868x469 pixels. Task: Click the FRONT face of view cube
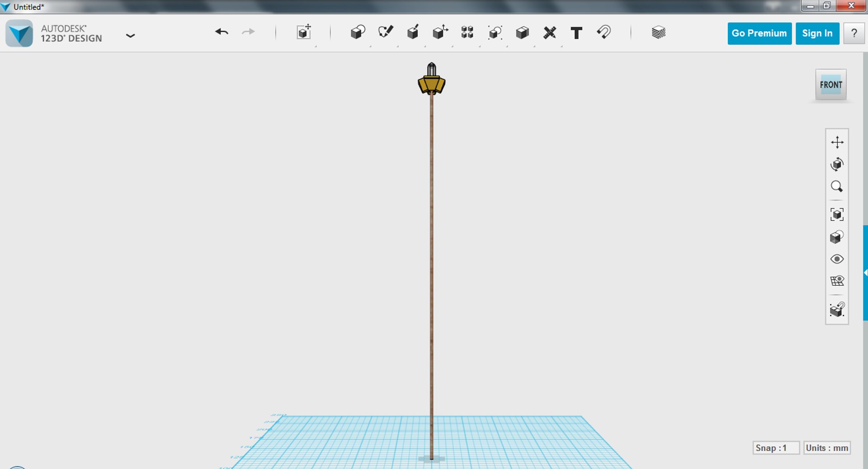[831, 85]
